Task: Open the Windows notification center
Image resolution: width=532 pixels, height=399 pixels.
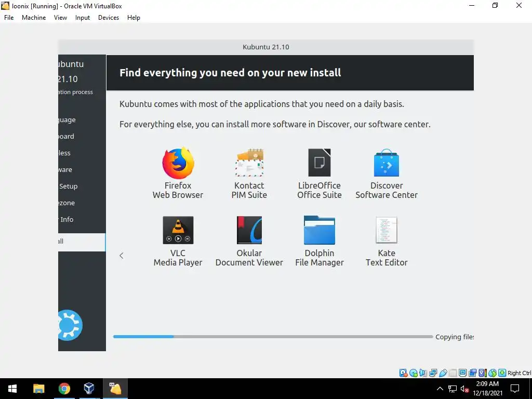Action: (x=515, y=389)
